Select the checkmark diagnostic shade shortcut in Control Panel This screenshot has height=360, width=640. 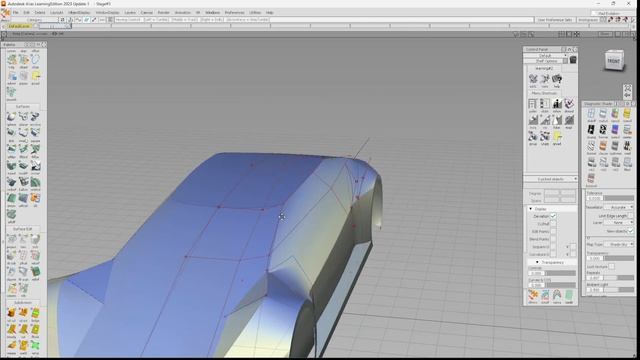click(569, 104)
